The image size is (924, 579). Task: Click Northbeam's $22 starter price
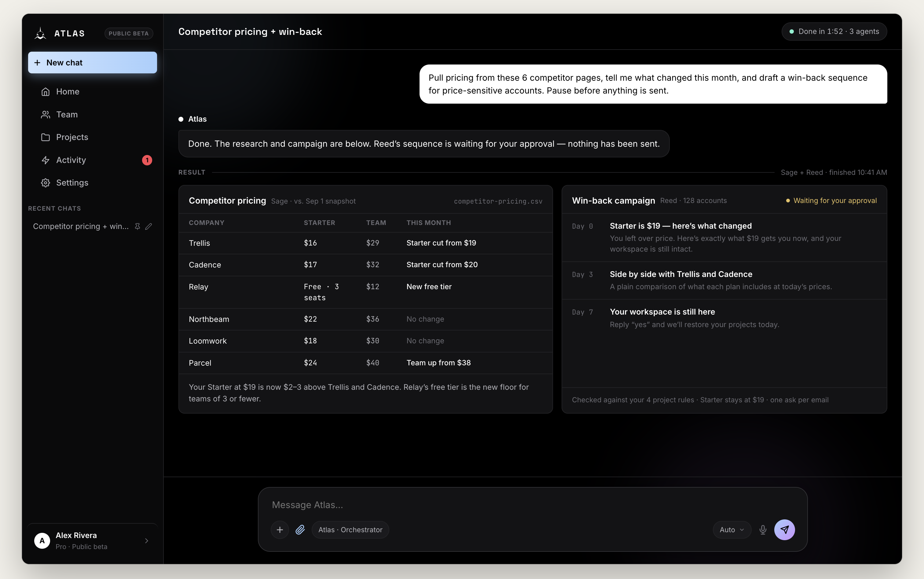(x=310, y=319)
